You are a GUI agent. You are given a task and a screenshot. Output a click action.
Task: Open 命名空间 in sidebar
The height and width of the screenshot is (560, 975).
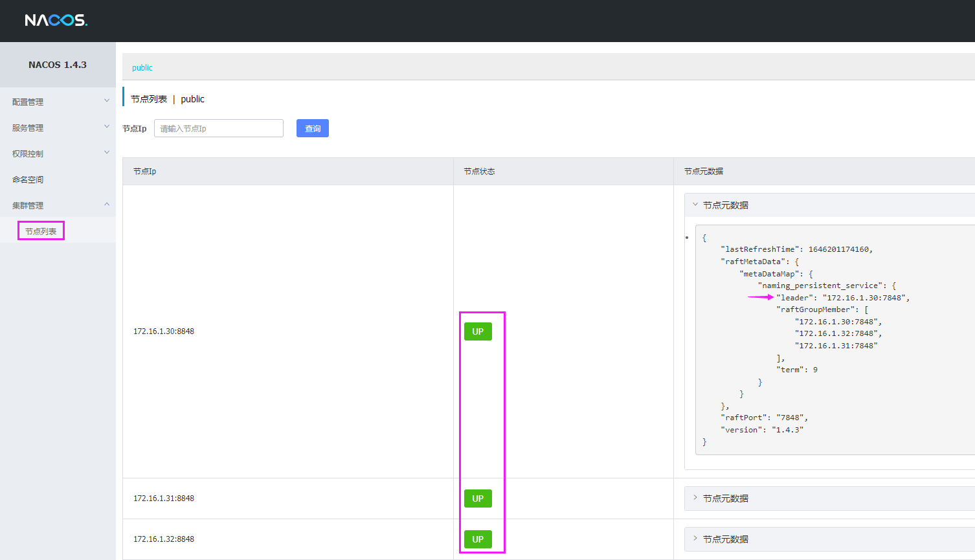pos(28,179)
